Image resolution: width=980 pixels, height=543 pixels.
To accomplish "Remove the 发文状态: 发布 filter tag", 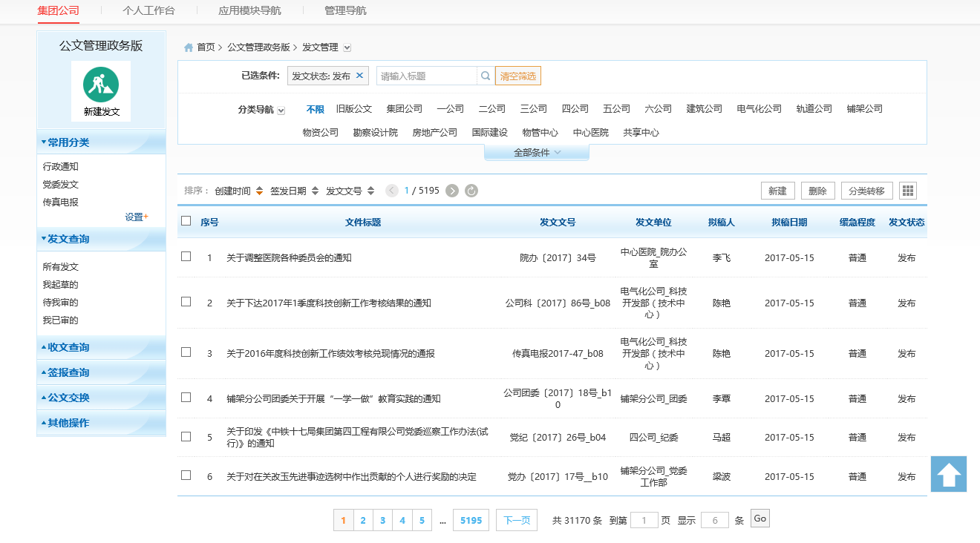I will tap(360, 76).
